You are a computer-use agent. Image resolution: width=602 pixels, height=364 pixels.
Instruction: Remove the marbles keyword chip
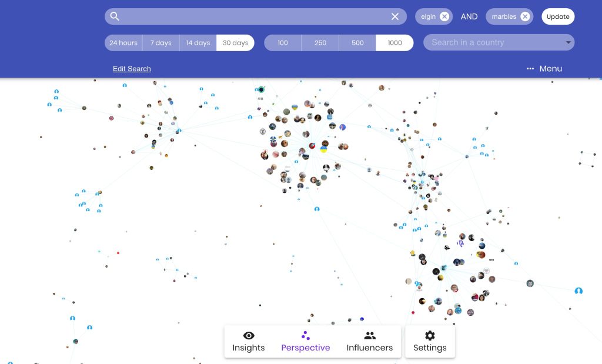click(x=525, y=16)
